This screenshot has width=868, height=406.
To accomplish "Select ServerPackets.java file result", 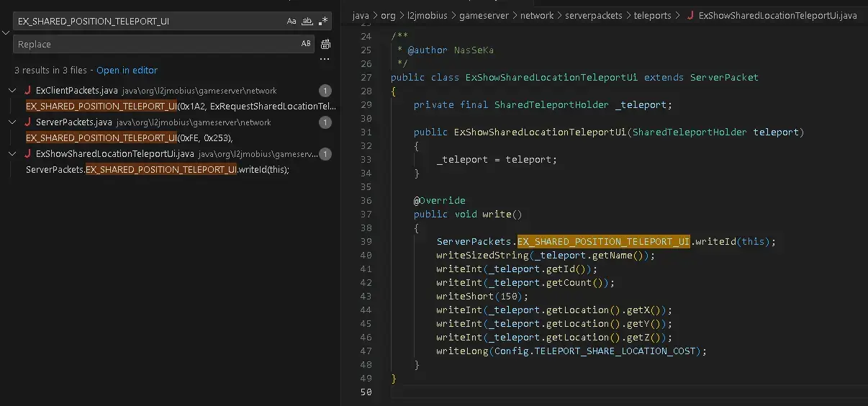I will [x=73, y=122].
